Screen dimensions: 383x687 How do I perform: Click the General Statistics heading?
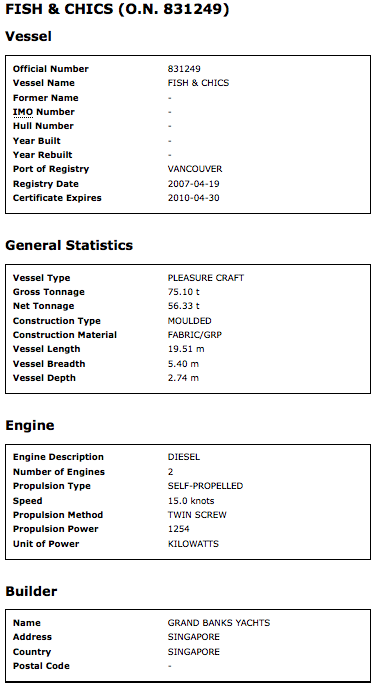(x=69, y=245)
